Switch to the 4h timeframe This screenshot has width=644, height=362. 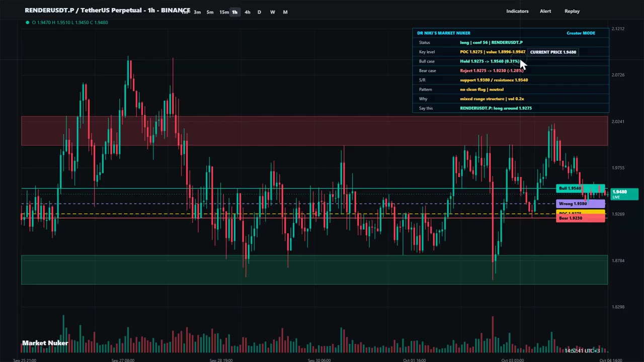coord(247,12)
